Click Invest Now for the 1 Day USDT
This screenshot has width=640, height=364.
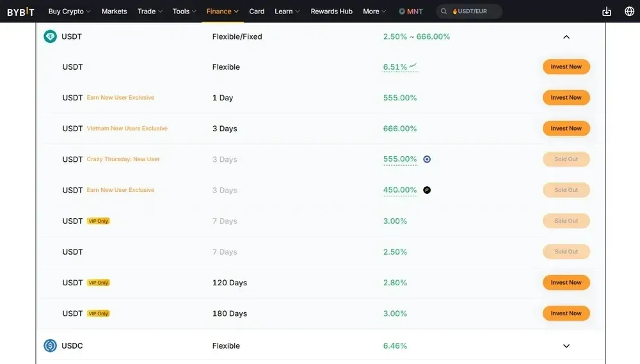pos(566,97)
